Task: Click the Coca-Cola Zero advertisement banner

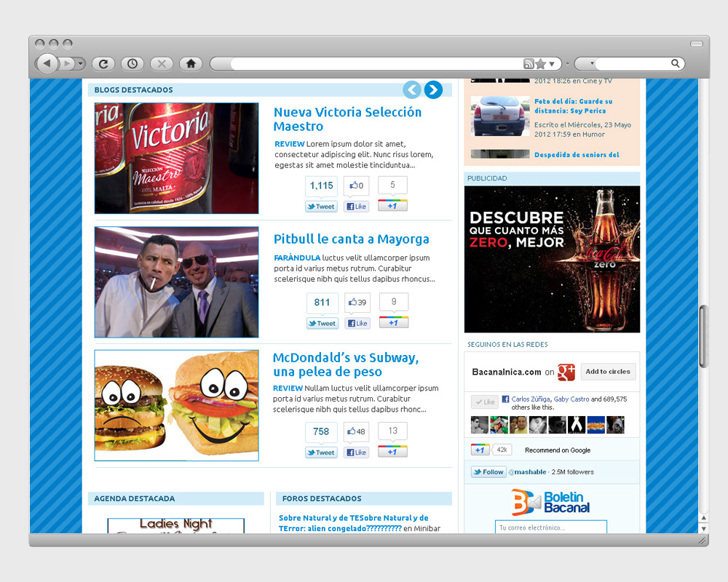Action: click(x=552, y=259)
